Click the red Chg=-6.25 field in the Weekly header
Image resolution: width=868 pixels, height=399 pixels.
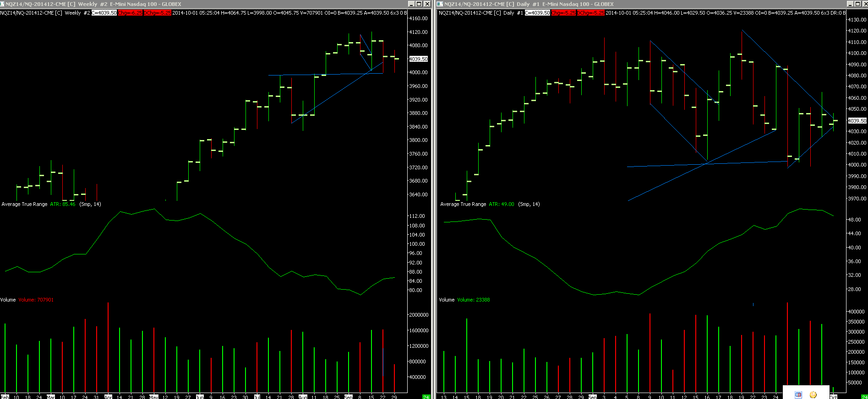[x=130, y=13]
